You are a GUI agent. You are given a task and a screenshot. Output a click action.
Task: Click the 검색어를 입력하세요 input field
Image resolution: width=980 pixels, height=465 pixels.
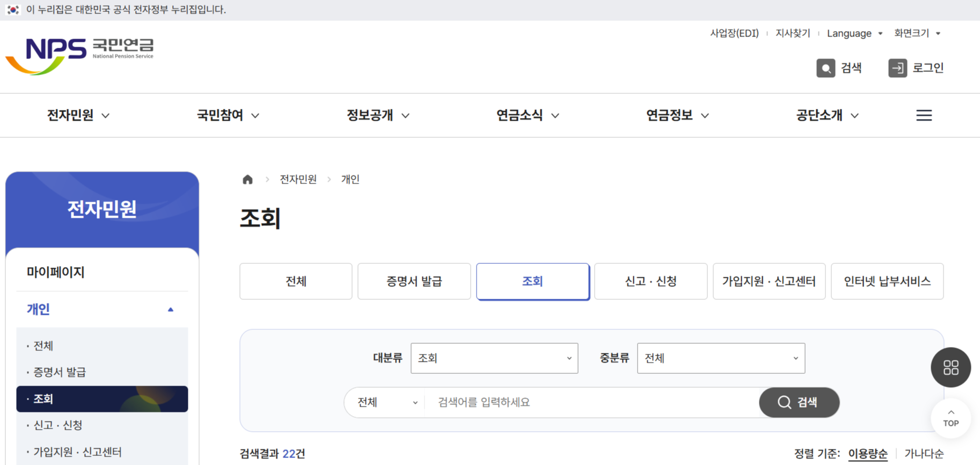coord(592,402)
